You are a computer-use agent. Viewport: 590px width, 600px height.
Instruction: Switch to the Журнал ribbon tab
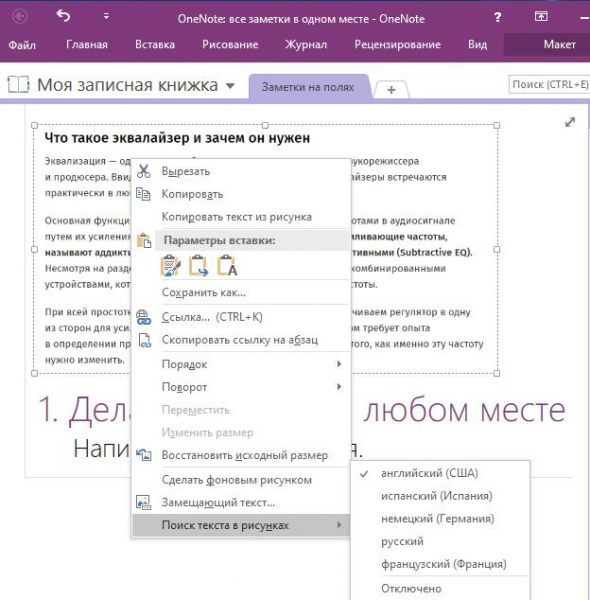click(x=306, y=45)
